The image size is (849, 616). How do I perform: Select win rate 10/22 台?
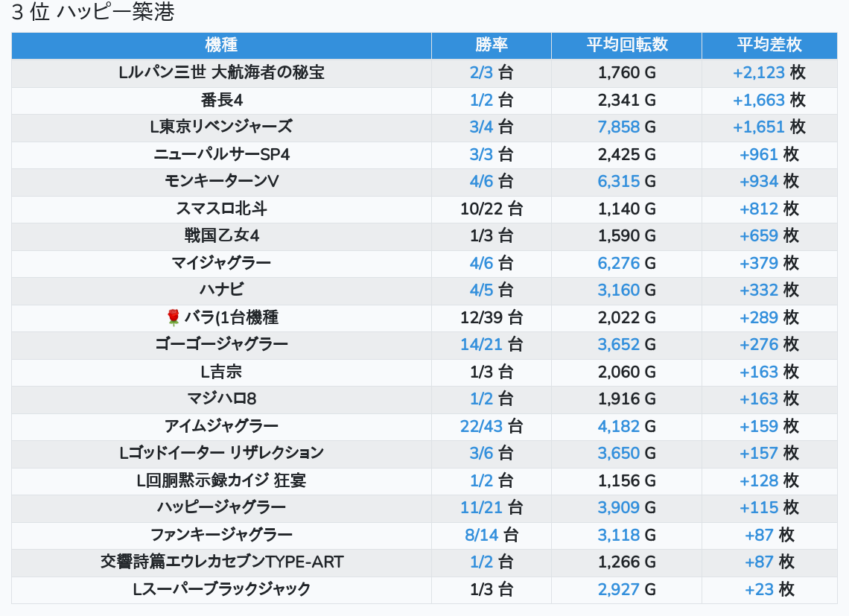(492, 209)
